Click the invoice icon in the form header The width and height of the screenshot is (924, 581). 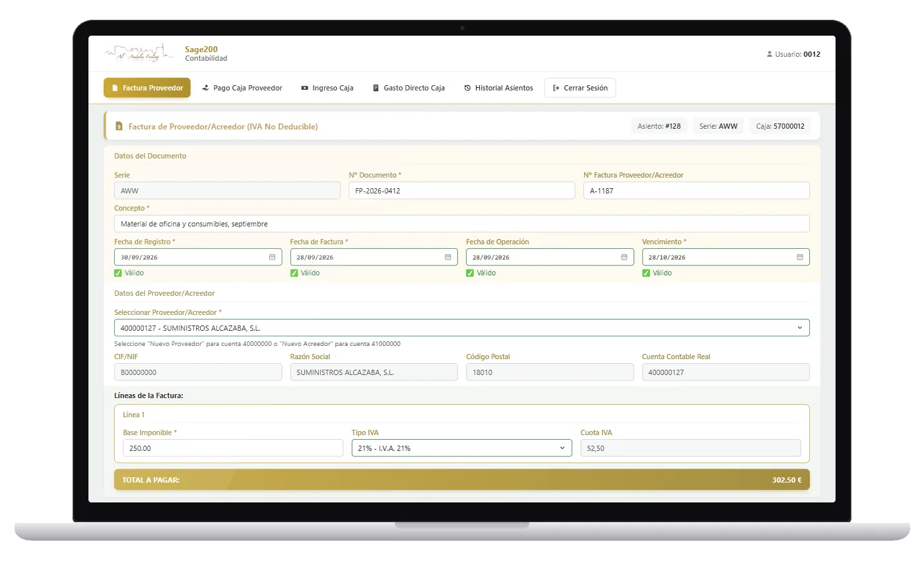119,126
